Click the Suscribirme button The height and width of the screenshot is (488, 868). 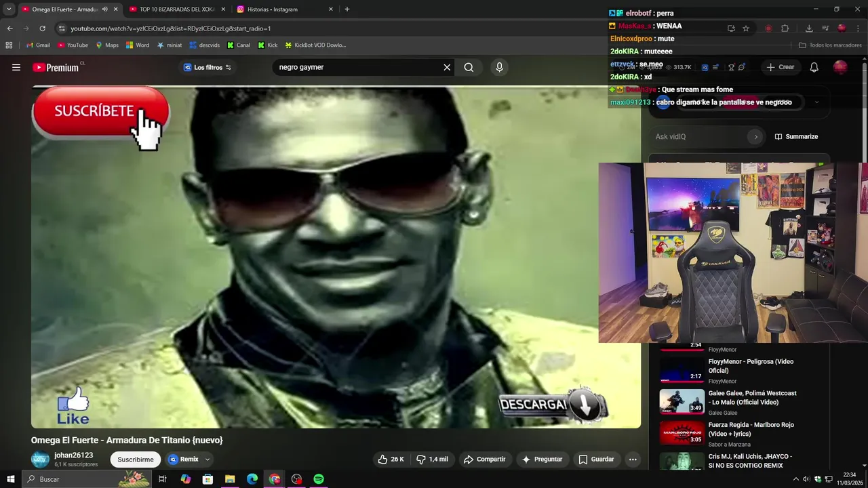tap(136, 460)
